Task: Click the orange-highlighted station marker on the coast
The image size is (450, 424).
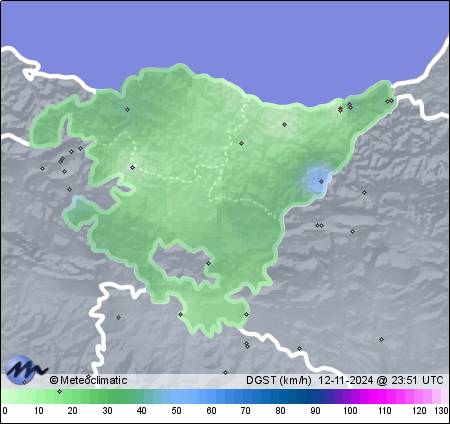Action: (340, 109)
